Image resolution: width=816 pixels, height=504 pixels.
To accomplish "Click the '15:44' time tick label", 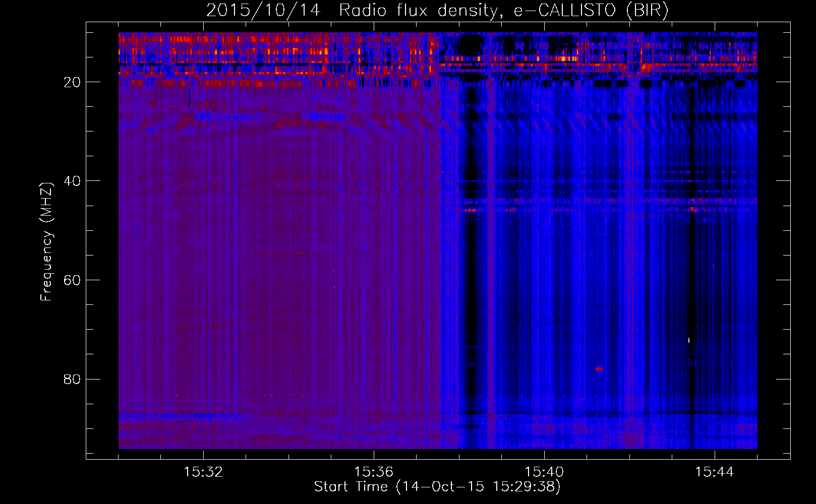I will (x=715, y=472).
